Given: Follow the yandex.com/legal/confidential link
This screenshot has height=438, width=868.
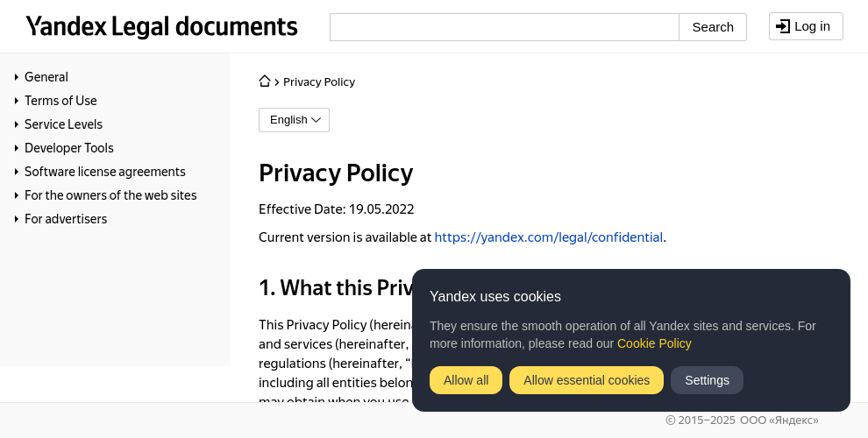Looking at the screenshot, I should (549, 237).
